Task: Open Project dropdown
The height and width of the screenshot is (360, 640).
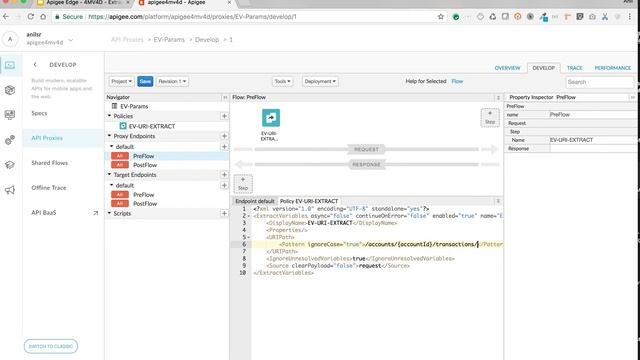Action: (122, 81)
